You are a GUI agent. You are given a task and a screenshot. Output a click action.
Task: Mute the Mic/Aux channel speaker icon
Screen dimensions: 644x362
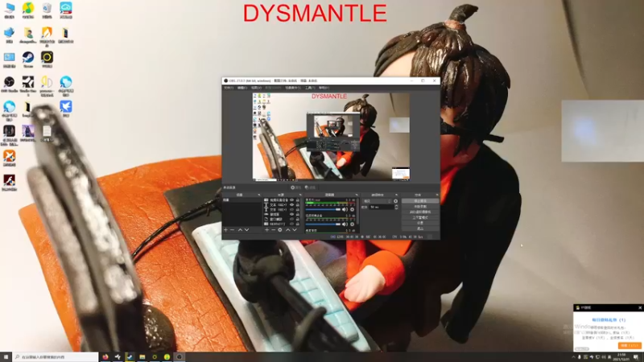point(345,209)
